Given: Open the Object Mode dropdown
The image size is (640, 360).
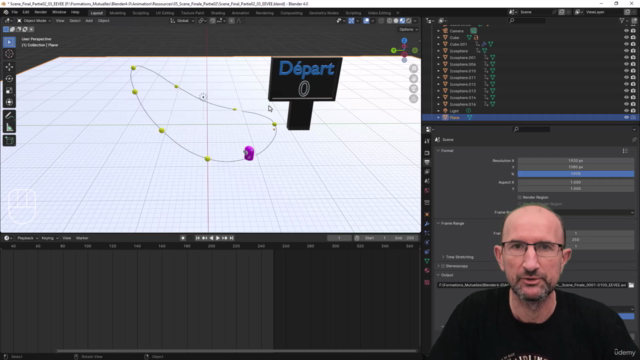Looking at the screenshot, I should (x=34, y=20).
